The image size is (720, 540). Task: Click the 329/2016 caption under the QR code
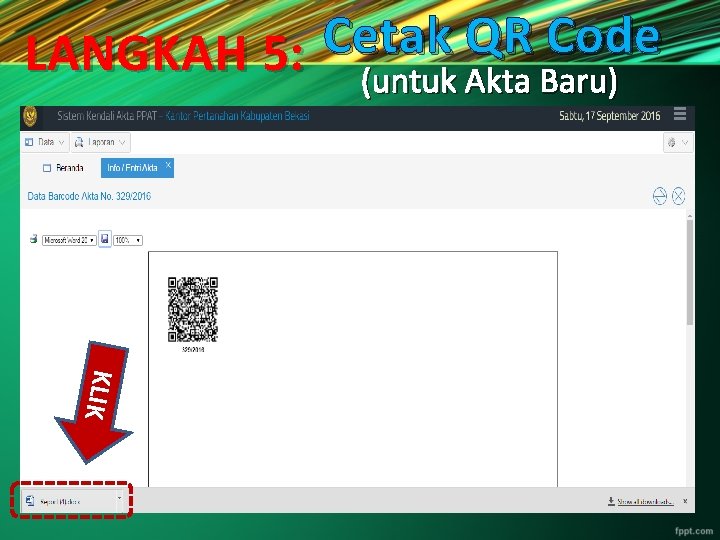[193, 349]
